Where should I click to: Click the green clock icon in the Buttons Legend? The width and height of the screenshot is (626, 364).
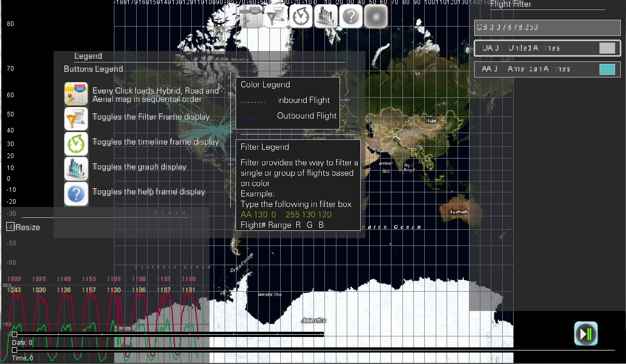click(76, 144)
